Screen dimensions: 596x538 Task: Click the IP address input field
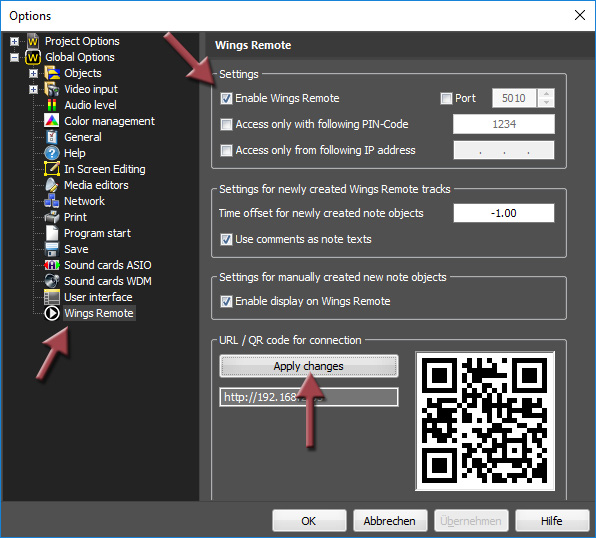(504, 150)
